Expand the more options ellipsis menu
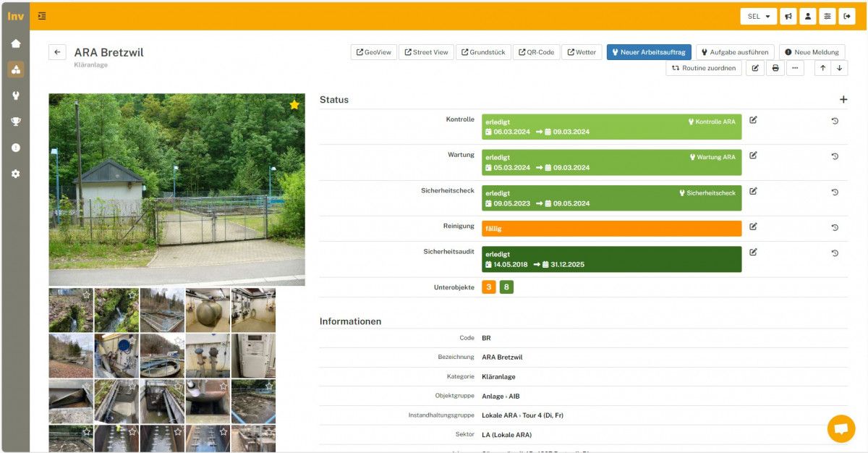The image size is (868, 453). [795, 68]
